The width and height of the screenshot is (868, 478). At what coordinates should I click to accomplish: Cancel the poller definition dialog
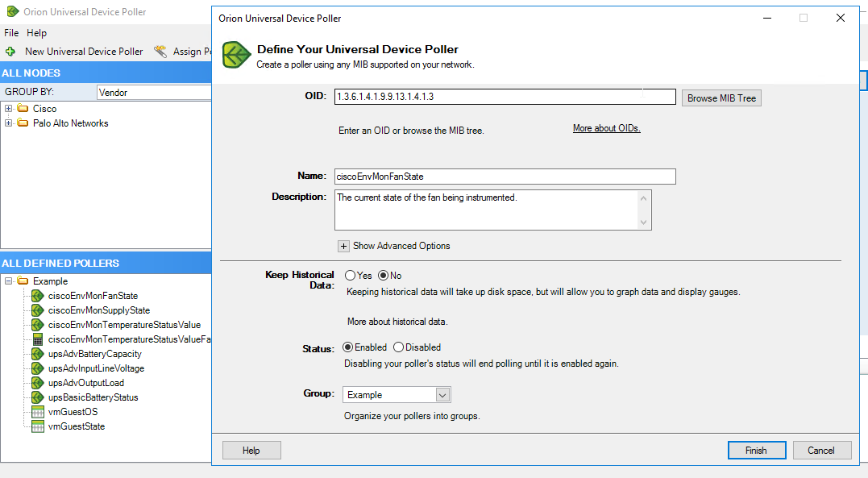[x=821, y=451]
